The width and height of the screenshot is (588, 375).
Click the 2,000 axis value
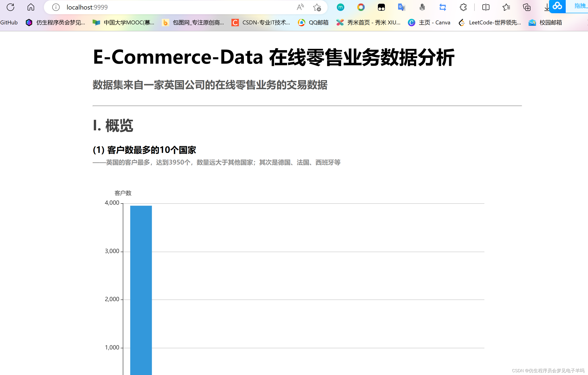pos(112,299)
